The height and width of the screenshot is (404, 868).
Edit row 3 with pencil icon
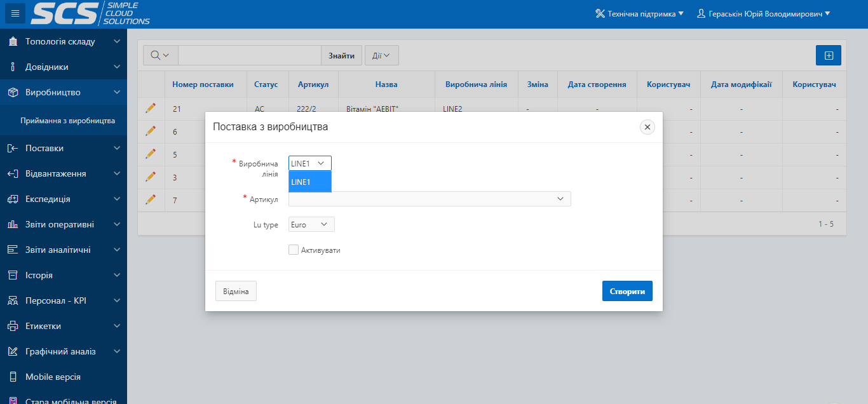tap(151, 177)
